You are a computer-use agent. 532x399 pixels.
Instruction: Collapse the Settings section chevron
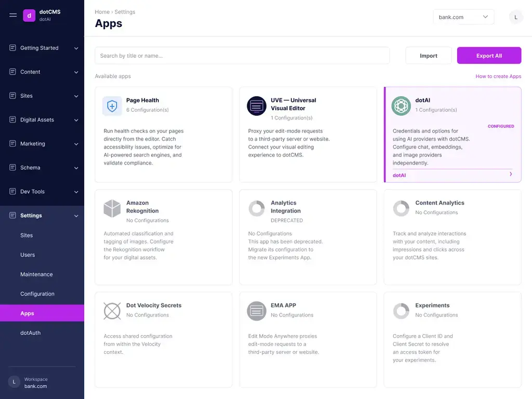click(76, 216)
